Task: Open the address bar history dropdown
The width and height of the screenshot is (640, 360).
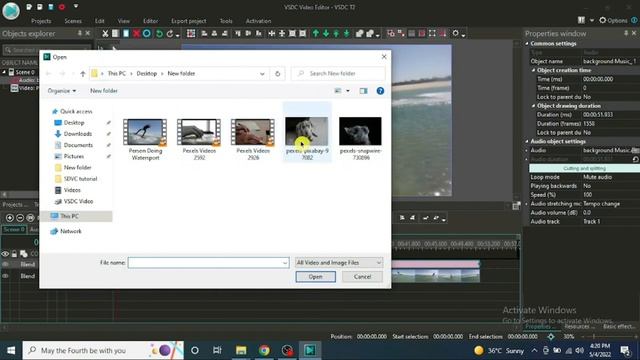Action: [x=262, y=73]
